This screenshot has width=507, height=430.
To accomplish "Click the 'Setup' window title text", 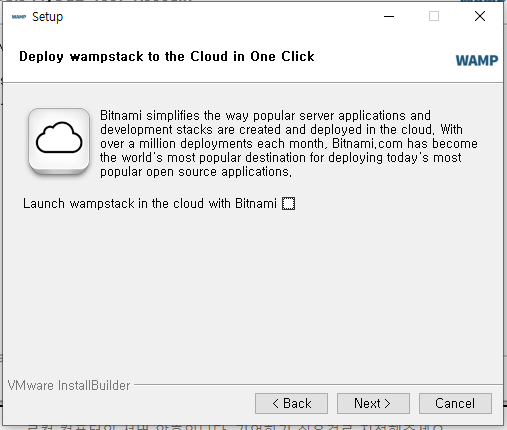I will pyautogui.click(x=47, y=17).
